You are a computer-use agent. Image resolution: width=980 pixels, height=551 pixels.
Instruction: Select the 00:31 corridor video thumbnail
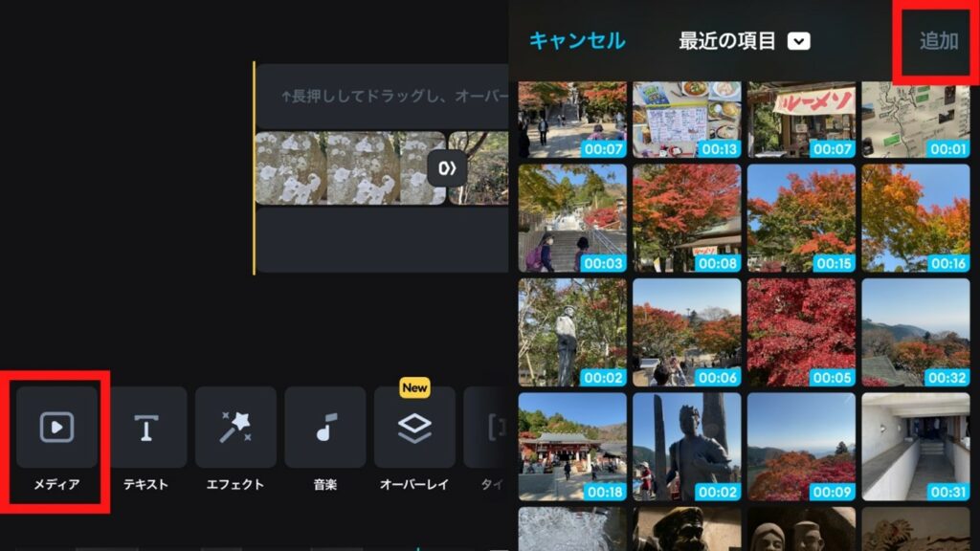(916, 447)
